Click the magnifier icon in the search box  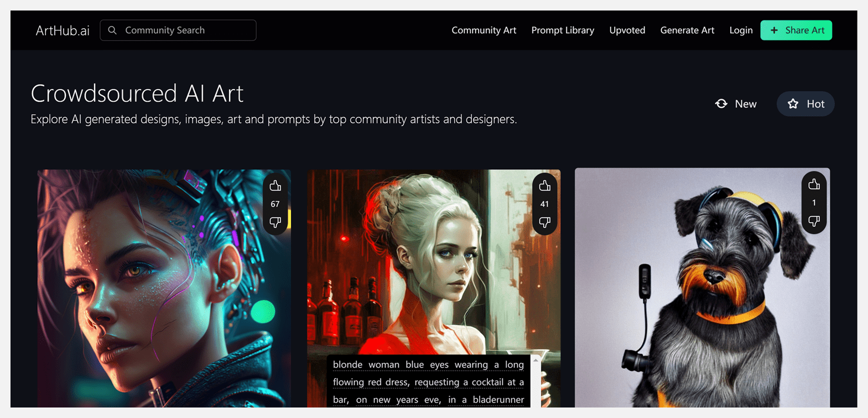click(112, 30)
